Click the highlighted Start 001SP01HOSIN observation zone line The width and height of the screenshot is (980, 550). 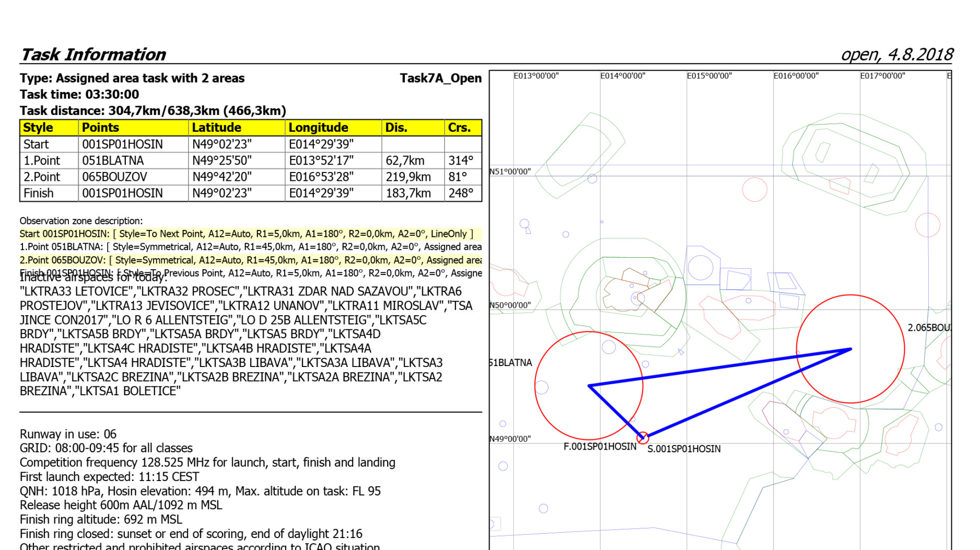click(246, 234)
